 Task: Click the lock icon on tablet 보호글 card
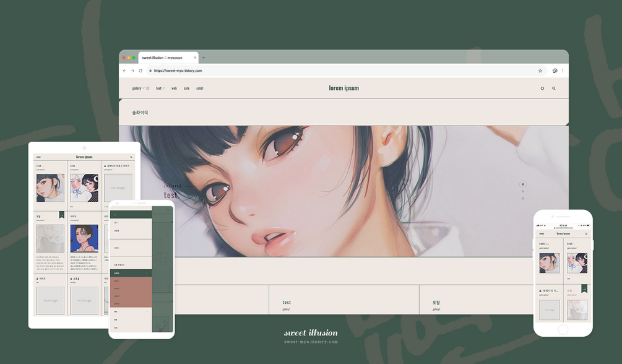[x=71, y=279]
